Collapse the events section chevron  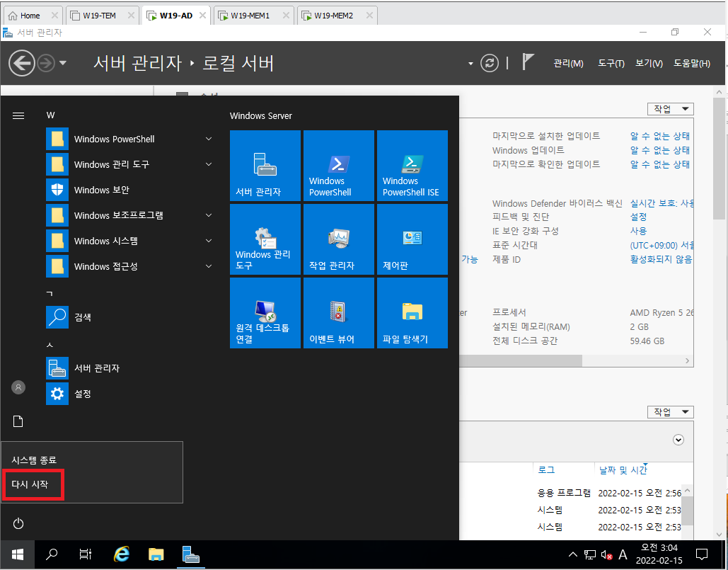(678, 440)
